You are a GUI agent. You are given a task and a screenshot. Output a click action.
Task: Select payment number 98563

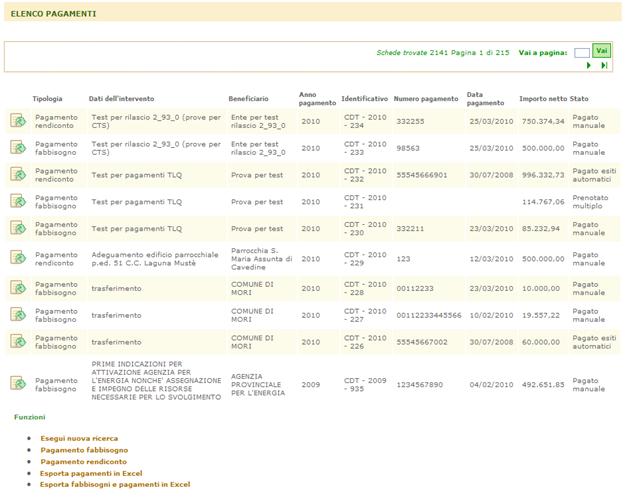coord(408,148)
